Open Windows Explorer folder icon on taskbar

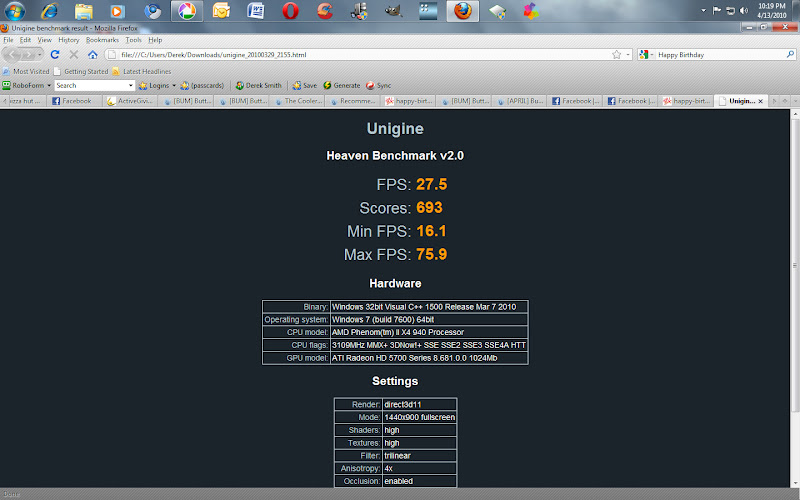84,11
